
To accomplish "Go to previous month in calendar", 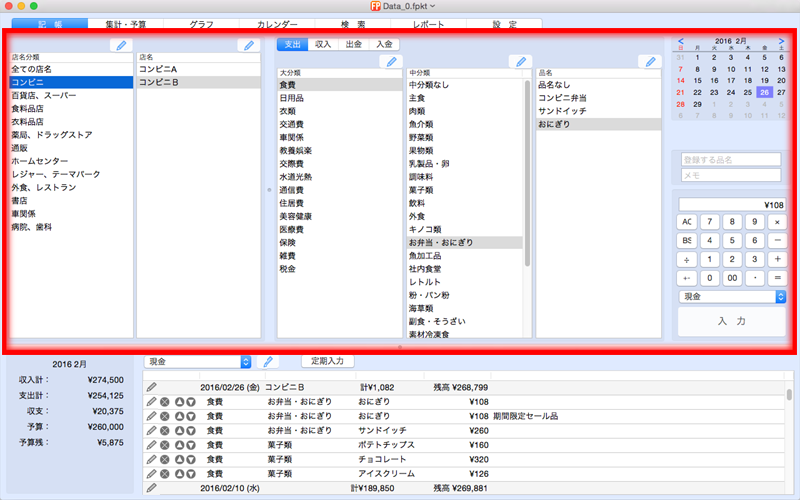I will pyautogui.click(x=681, y=42).
